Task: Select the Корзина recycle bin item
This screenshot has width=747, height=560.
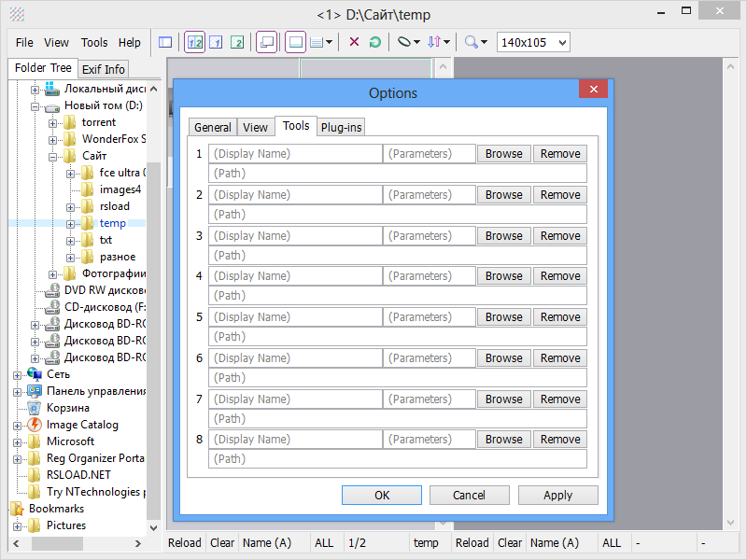Action: pyautogui.click(x=67, y=408)
